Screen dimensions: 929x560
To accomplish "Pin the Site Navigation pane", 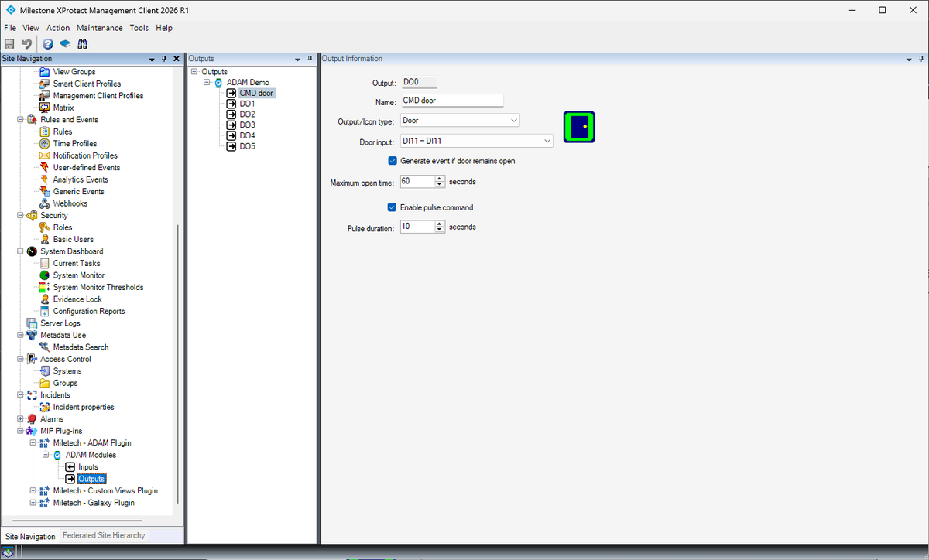I will [x=164, y=60].
